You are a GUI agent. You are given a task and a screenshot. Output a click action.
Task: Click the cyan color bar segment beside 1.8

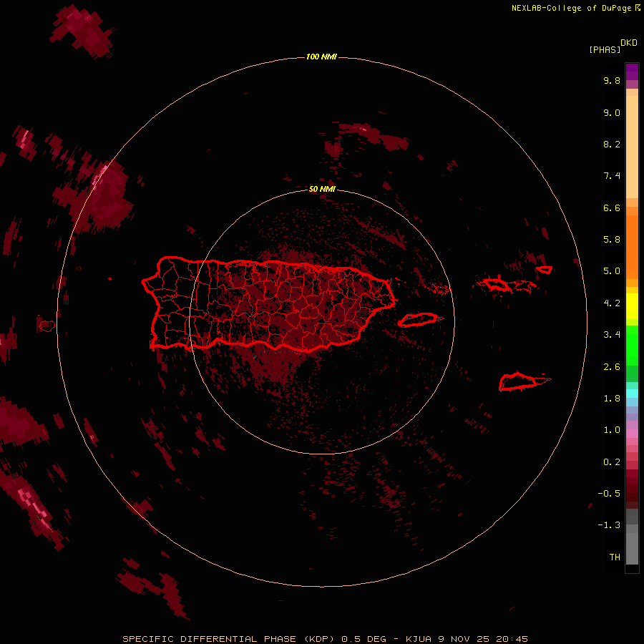tap(632, 394)
